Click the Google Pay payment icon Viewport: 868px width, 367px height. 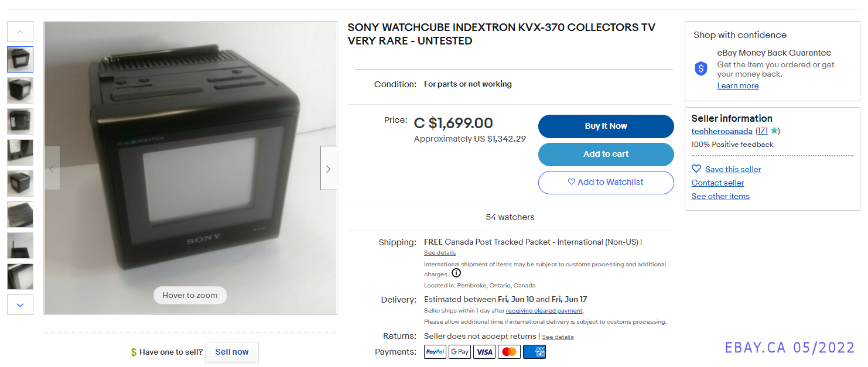click(x=460, y=352)
